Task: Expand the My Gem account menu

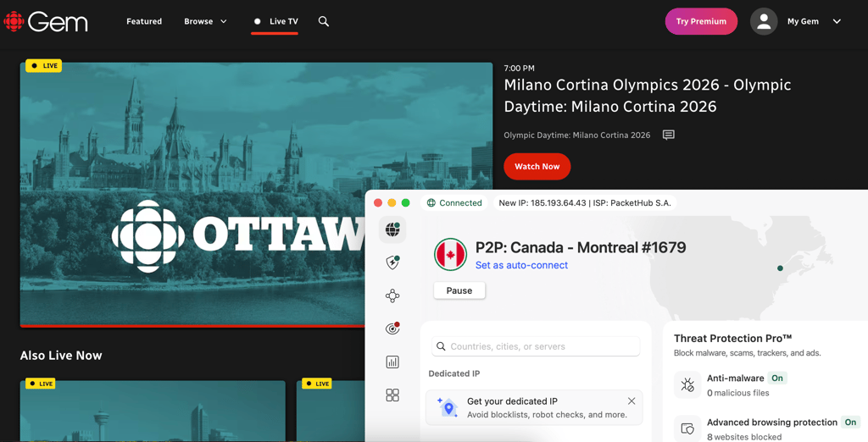Action: [x=815, y=21]
